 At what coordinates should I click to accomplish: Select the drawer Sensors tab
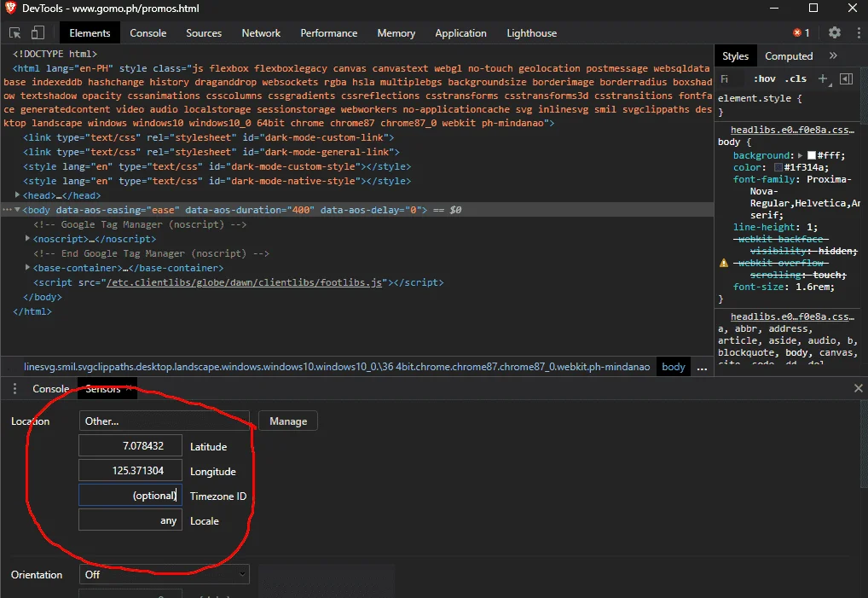coord(103,389)
